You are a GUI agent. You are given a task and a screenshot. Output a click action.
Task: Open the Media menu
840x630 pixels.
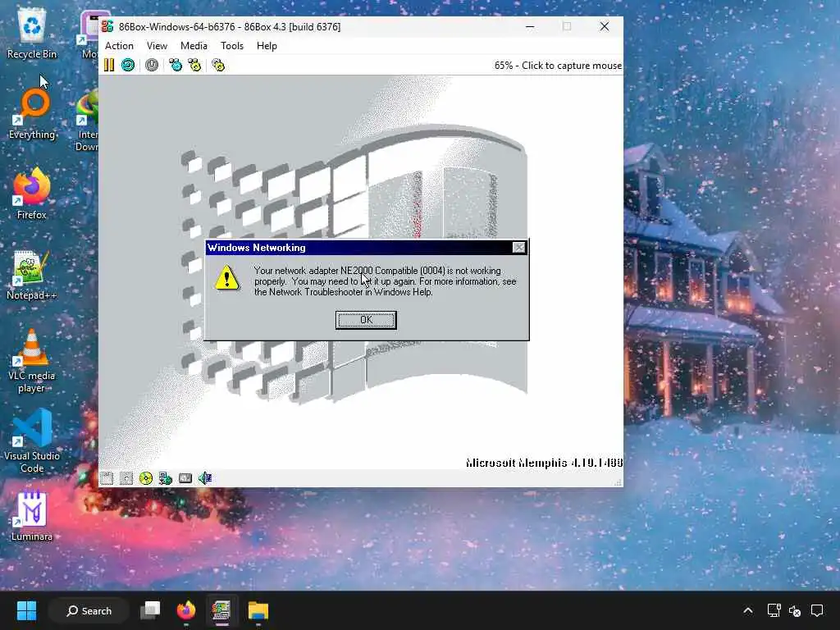[x=194, y=46]
